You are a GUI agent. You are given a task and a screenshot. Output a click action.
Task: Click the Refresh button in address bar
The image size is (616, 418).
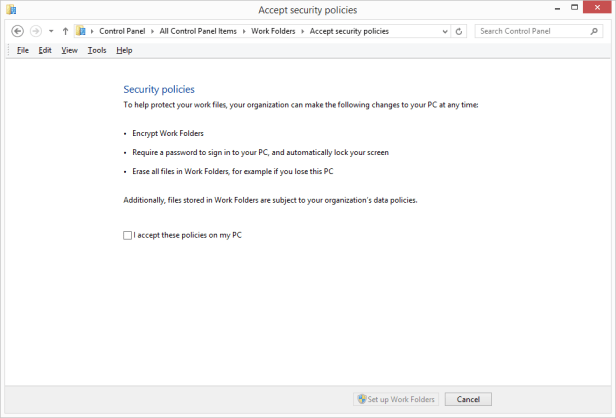coord(459,31)
